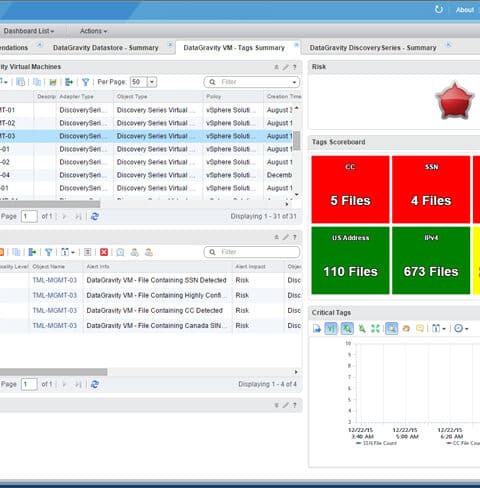Switch to DataGravity Discovery Series - Summary tab
This screenshot has width=480, height=488.
[x=373, y=48]
